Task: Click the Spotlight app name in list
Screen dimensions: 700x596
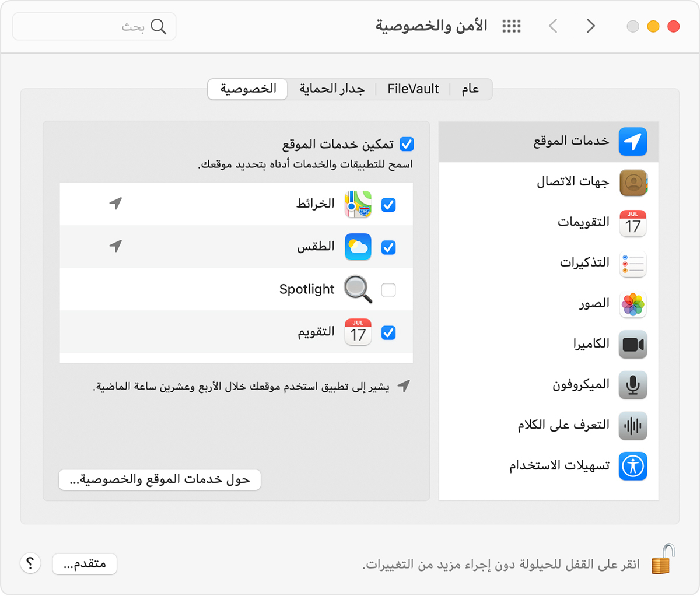Action: pos(307,289)
